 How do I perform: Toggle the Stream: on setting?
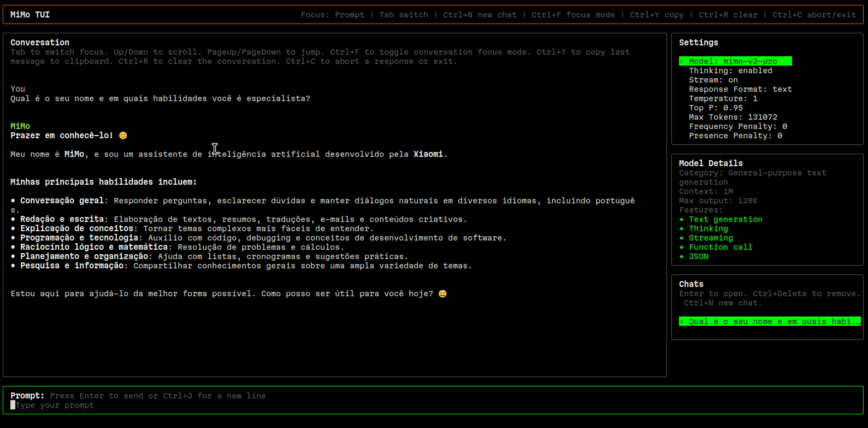click(713, 80)
